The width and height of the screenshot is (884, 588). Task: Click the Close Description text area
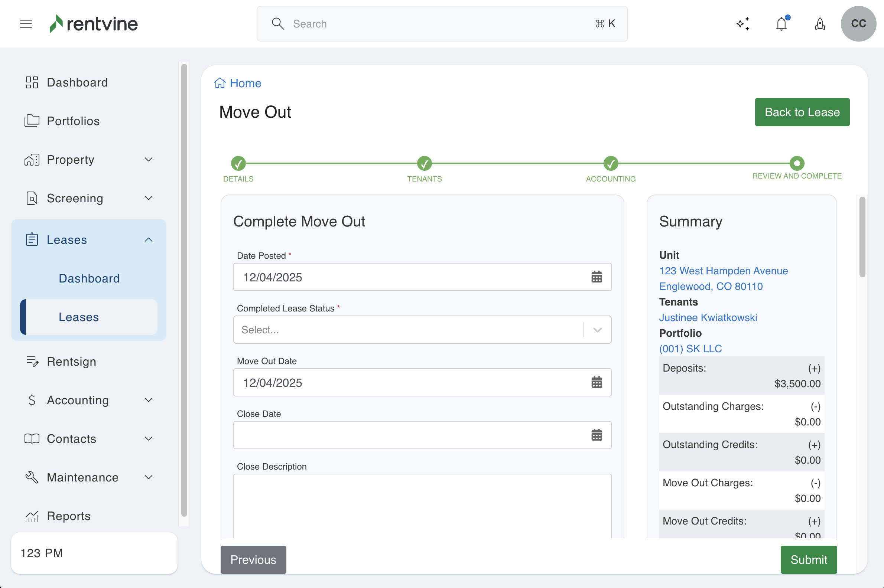click(422, 506)
